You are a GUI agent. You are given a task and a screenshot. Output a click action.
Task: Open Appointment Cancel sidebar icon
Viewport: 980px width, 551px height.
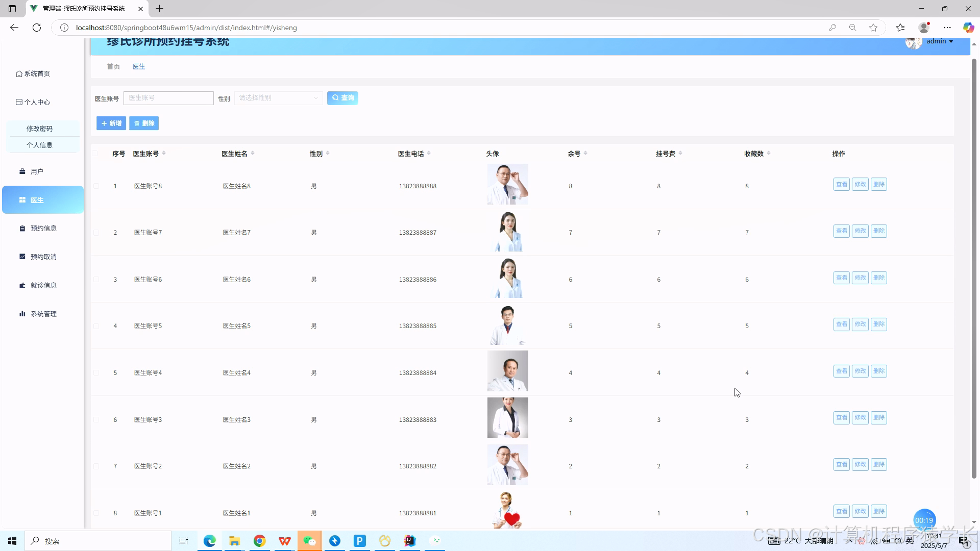22,257
